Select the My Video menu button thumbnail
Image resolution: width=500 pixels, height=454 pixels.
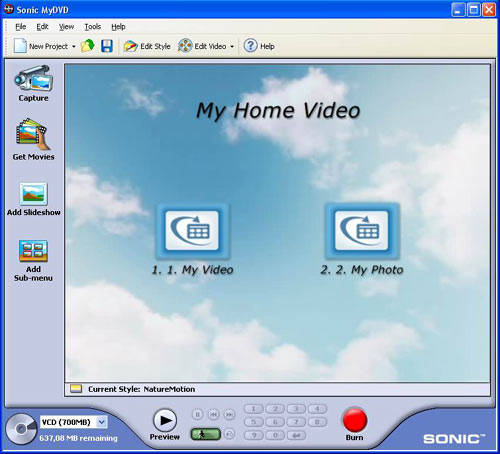pyautogui.click(x=192, y=231)
